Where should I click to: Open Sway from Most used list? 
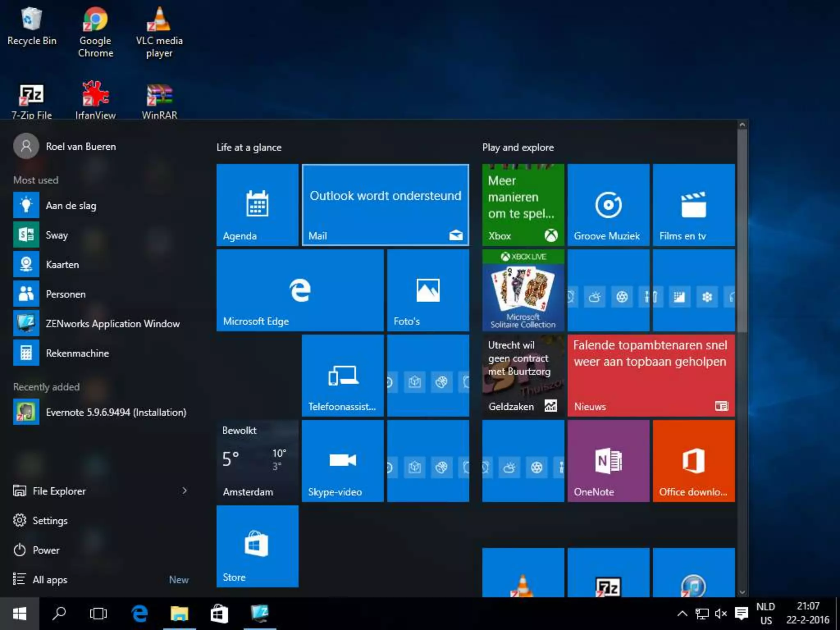coord(103,234)
